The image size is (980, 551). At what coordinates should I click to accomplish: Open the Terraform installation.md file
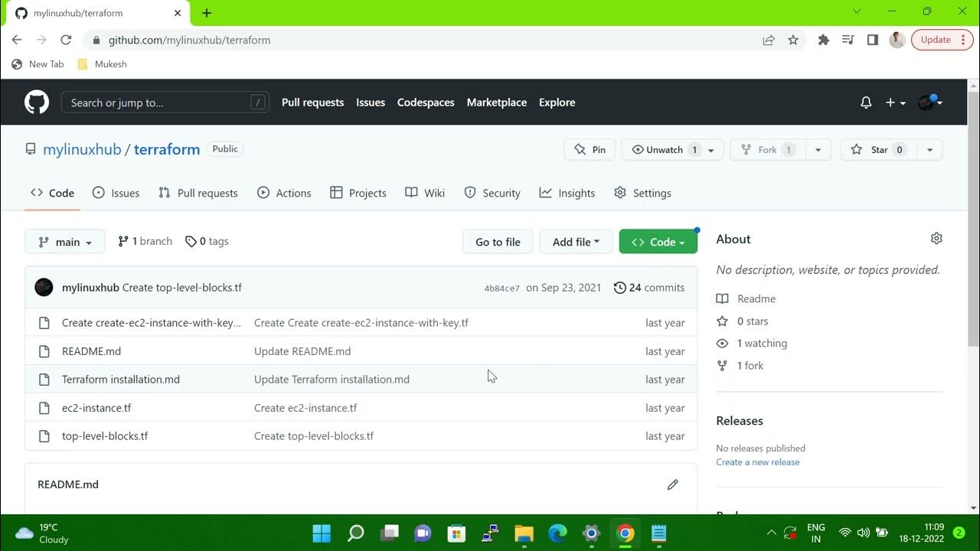pos(121,380)
